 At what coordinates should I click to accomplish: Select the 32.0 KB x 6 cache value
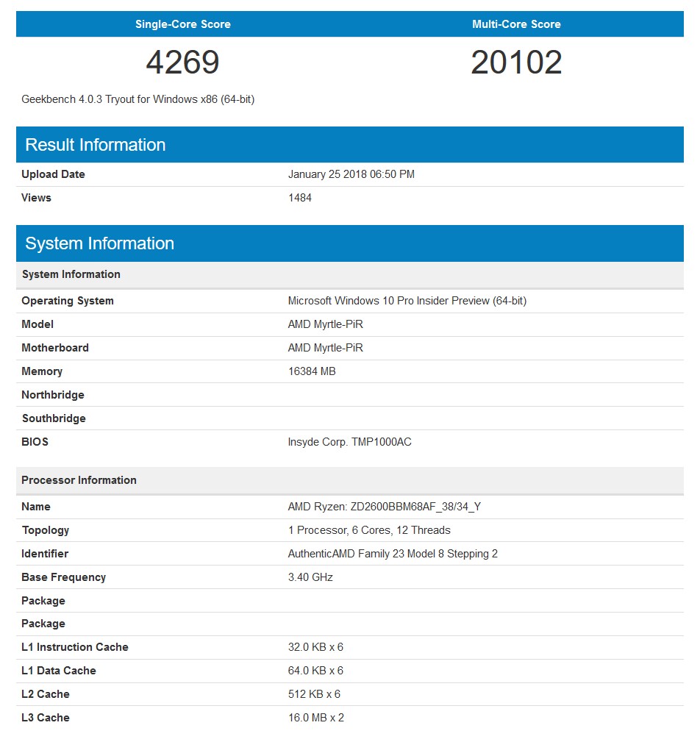coord(315,647)
